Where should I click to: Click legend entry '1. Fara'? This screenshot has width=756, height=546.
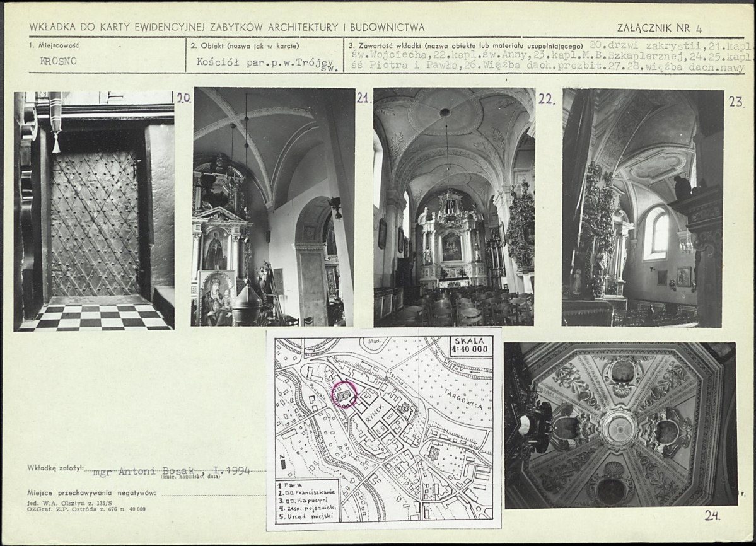[x=289, y=485]
